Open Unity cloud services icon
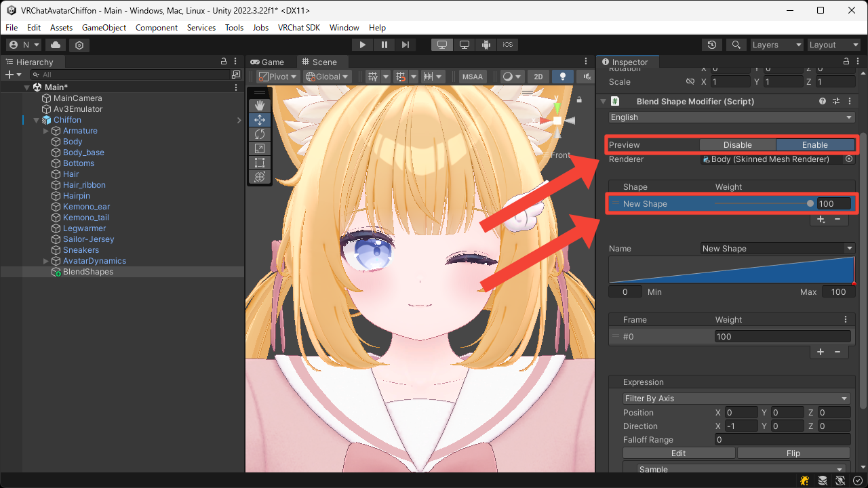The image size is (868, 488). pos(55,45)
